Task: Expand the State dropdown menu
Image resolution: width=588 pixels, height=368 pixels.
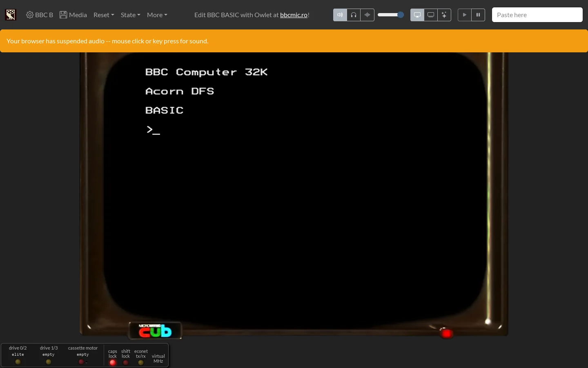Action: click(131, 15)
